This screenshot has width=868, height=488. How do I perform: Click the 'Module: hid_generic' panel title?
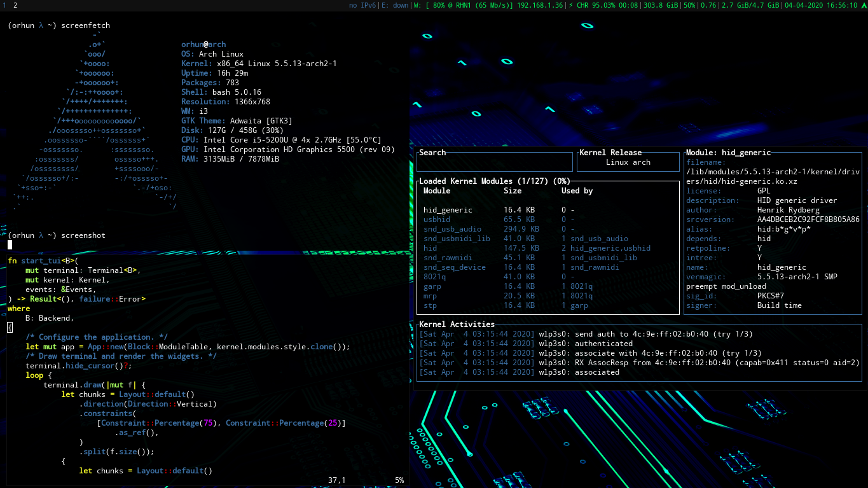pyautogui.click(x=728, y=153)
